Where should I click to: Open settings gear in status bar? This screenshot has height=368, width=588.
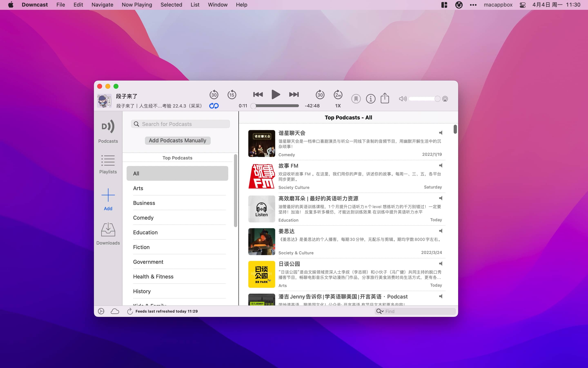[101, 311]
